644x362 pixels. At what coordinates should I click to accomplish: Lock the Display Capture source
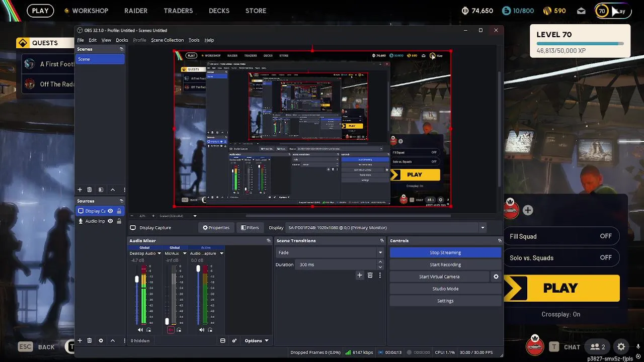(x=119, y=211)
